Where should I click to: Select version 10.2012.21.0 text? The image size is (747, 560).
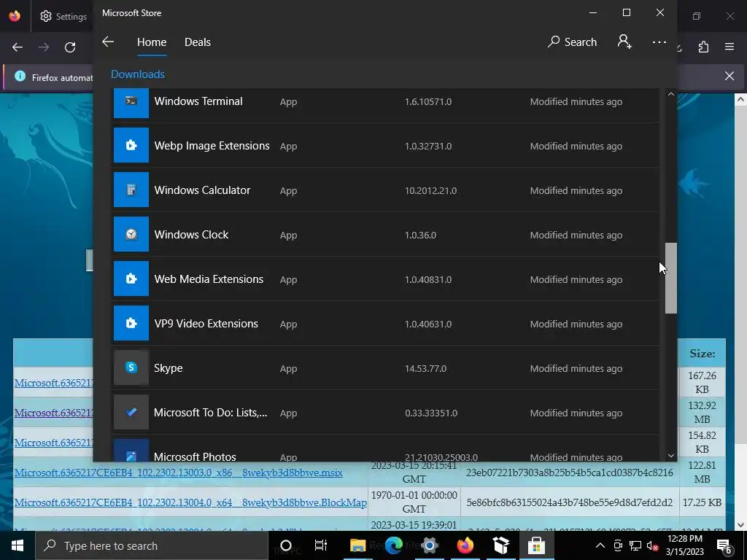coord(430,190)
